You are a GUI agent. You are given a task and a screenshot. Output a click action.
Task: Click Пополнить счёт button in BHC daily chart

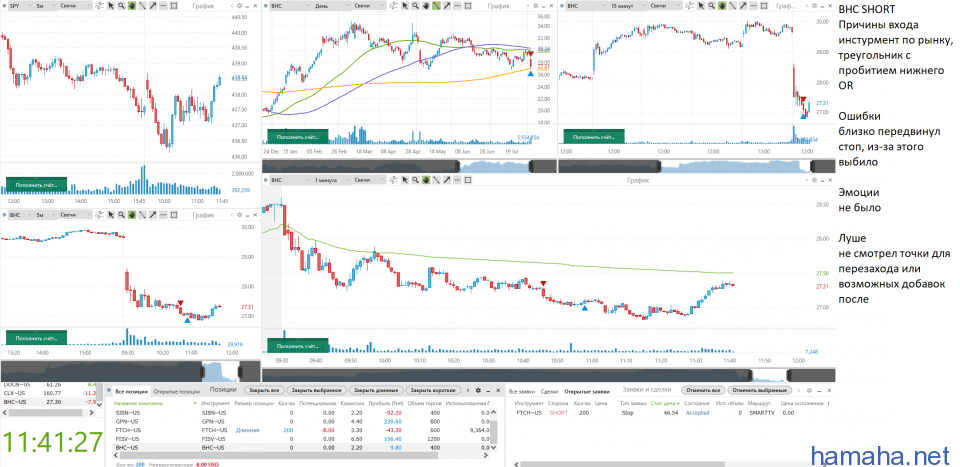tap(298, 136)
